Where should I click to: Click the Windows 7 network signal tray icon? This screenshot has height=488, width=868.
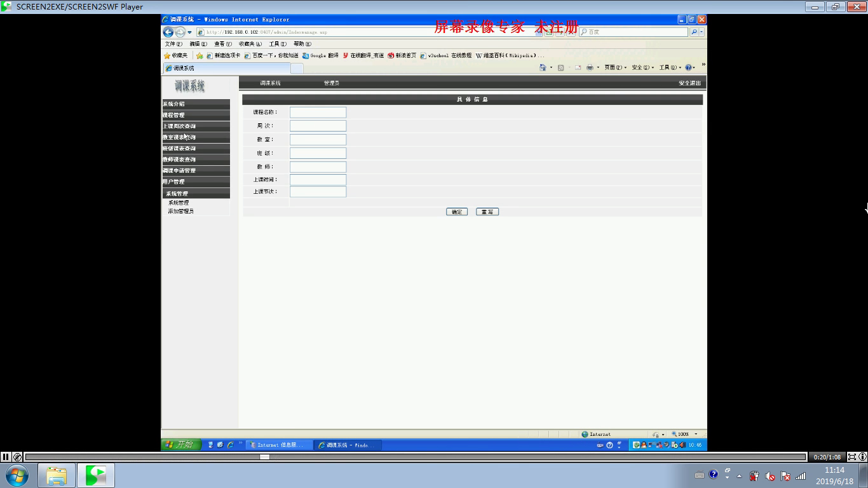click(x=801, y=475)
